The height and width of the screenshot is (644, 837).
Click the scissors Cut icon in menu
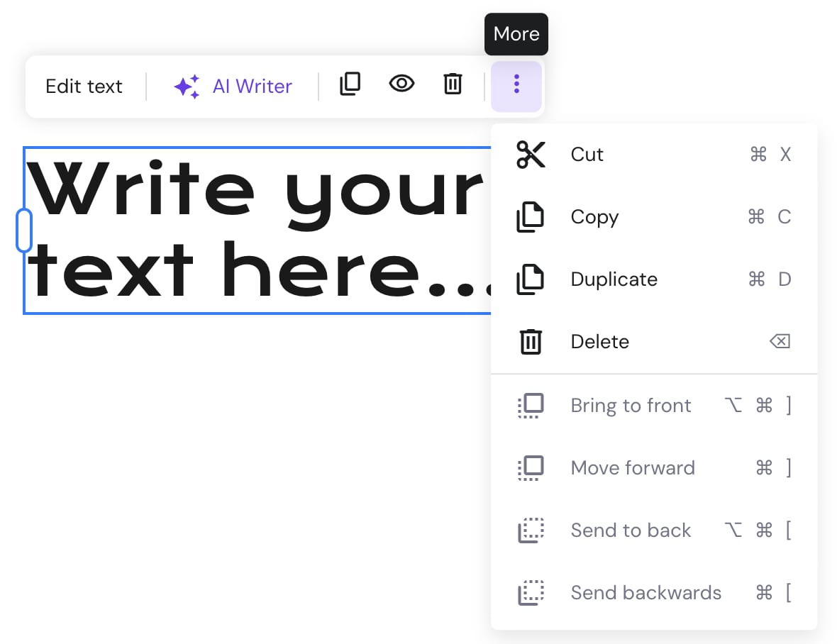(531, 155)
